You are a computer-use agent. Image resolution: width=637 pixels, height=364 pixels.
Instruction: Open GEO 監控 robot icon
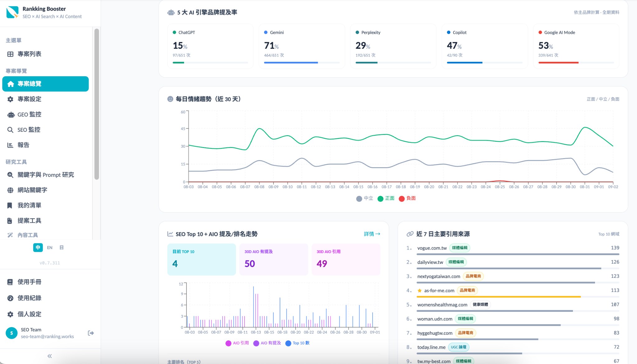11,115
